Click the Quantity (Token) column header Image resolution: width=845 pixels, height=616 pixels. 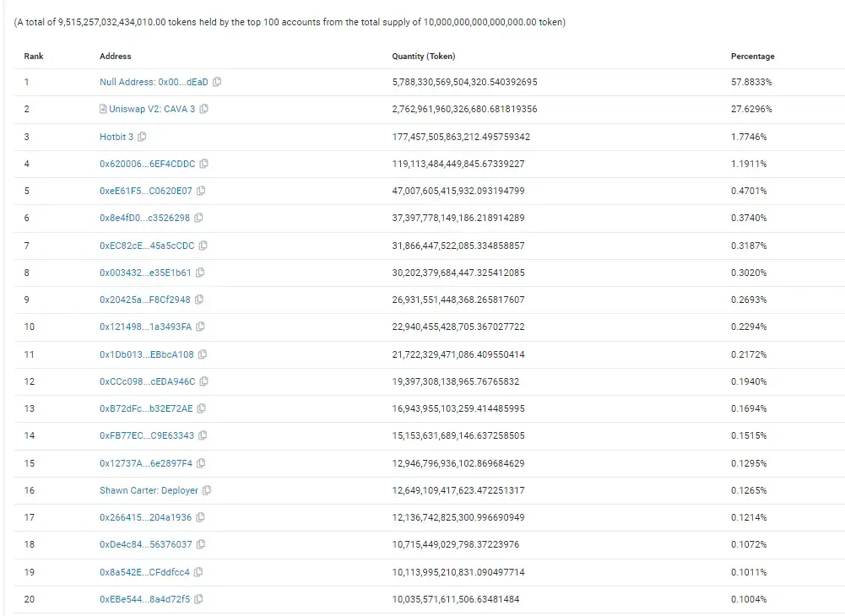click(x=424, y=56)
